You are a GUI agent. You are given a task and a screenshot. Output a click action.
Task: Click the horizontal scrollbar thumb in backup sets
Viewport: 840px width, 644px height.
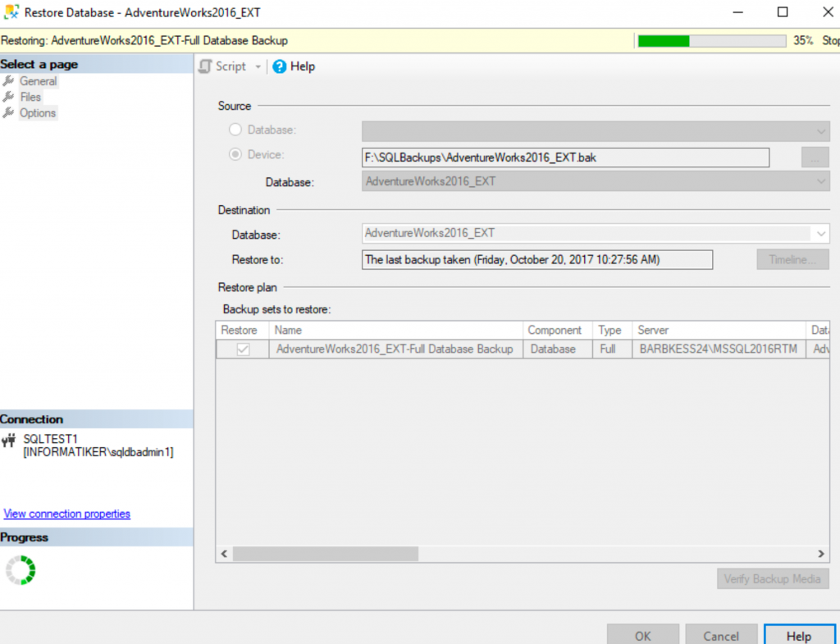(326, 554)
